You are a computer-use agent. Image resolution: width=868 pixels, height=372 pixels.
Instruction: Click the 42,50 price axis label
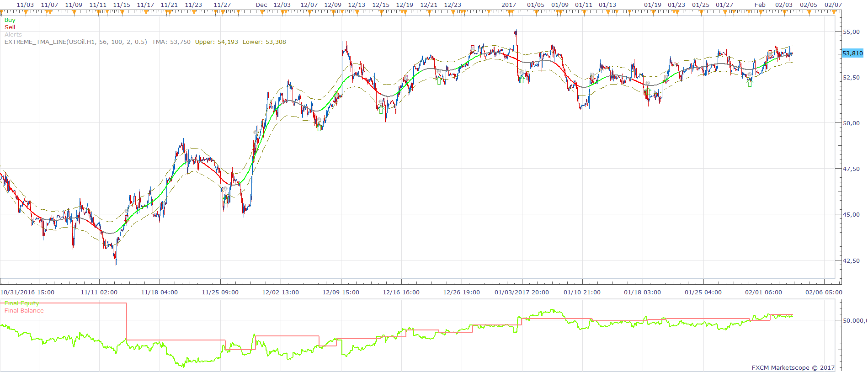pyautogui.click(x=851, y=261)
